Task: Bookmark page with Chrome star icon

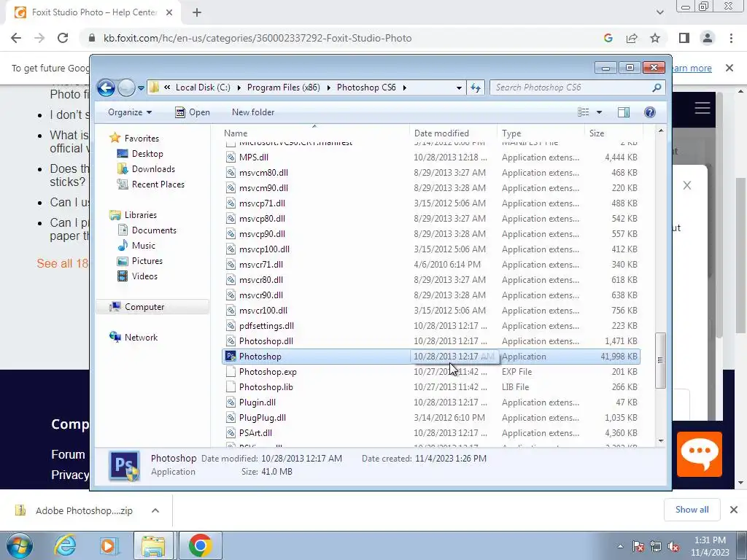Action: tap(655, 38)
